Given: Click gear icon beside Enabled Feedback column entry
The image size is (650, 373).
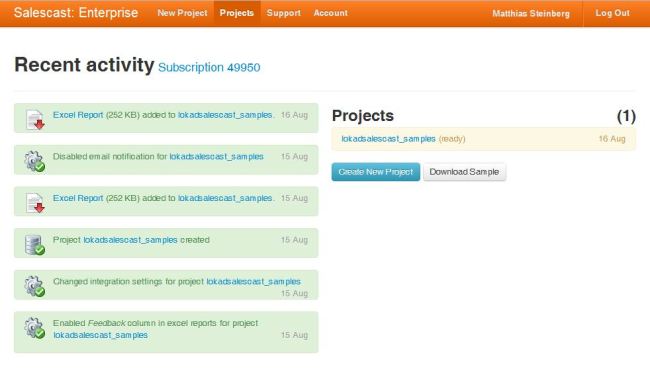Looking at the screenshot, I should [34, 328].
